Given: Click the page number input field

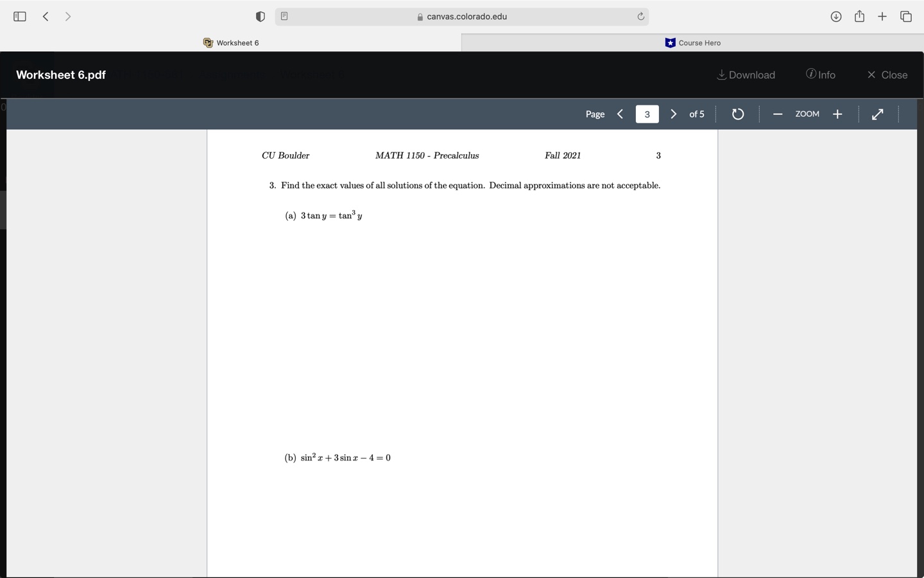Looking at the screenshot, I should (x=647, y=114).
